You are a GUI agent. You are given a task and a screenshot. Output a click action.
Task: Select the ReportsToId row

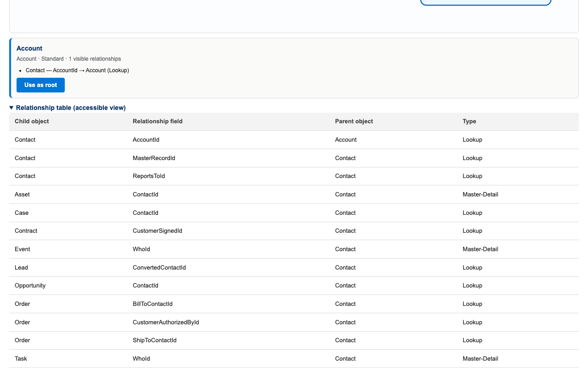tap(294, 176)
